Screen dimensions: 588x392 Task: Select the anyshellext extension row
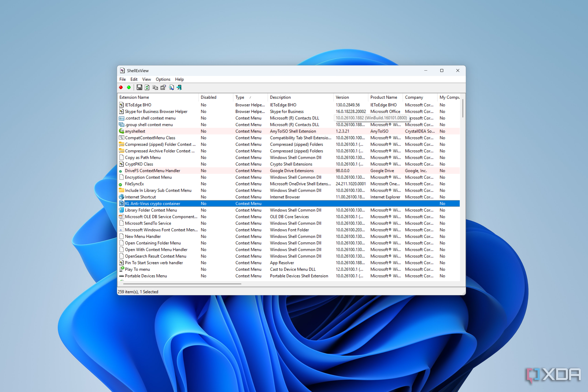(x=135, y=131)
